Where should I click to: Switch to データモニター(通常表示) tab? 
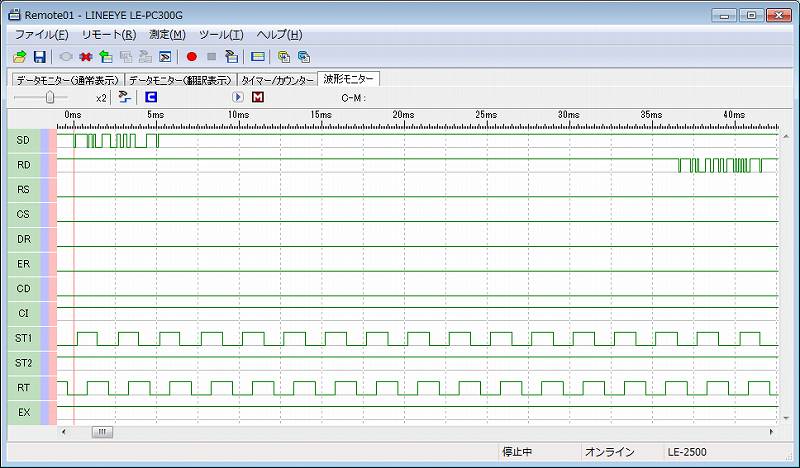[x=67, y=80]
